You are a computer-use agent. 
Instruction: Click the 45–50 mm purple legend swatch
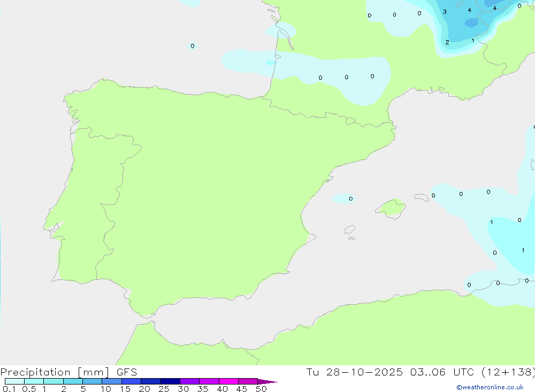(x=248, y=381)
